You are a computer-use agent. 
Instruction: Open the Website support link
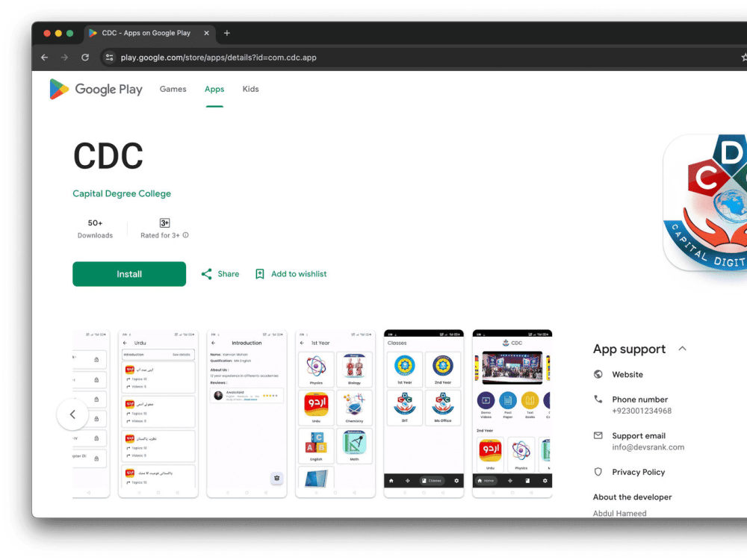point(627,374)
